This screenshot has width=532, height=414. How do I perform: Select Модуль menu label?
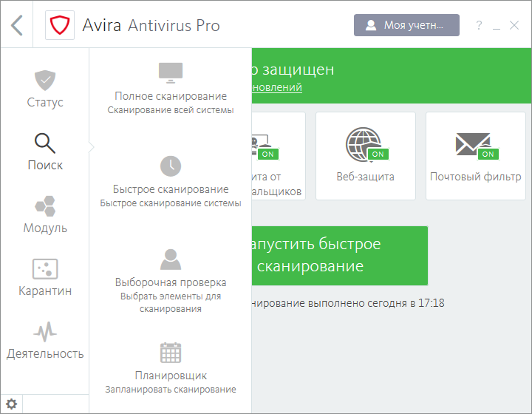tap(45, 228)
